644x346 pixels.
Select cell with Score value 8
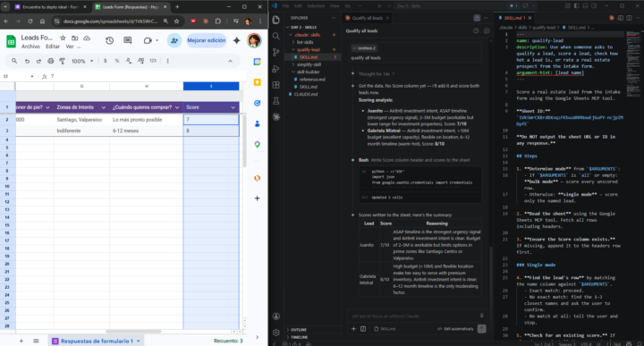click(211, 131)
